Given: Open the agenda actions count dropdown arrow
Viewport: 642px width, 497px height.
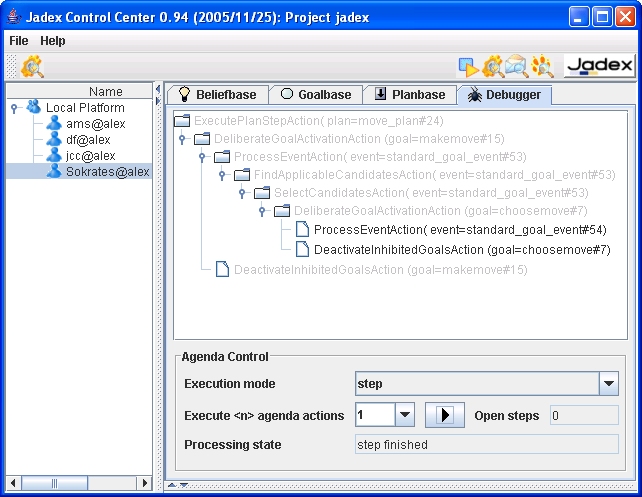Looking at the screenshot, I should 405,415.
